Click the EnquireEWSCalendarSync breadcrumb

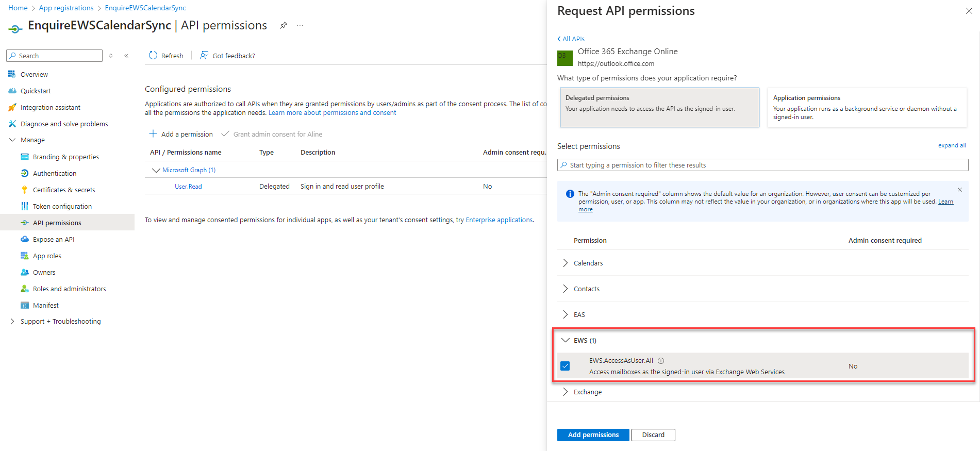[145, 8]
